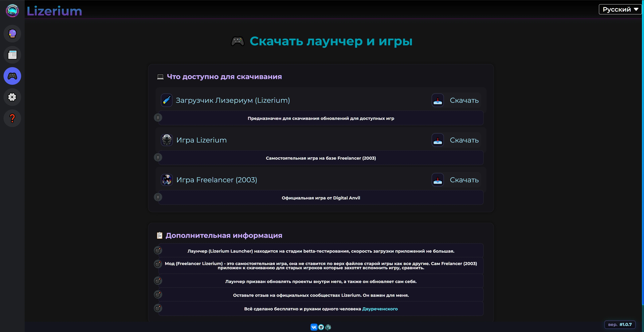Click the 'Загрузчик Лизериум (Lizerium)' title
644x332 pixels.
[233, 100]
